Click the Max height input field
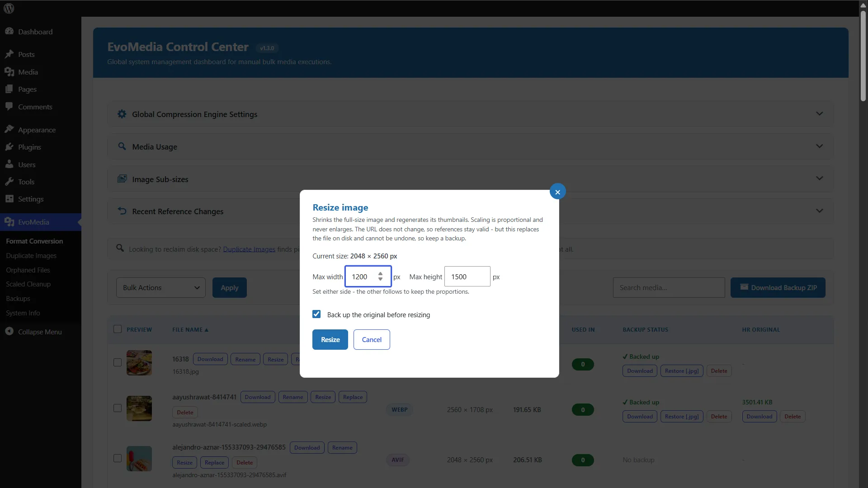The image size is (868, 488). [467, 277]
